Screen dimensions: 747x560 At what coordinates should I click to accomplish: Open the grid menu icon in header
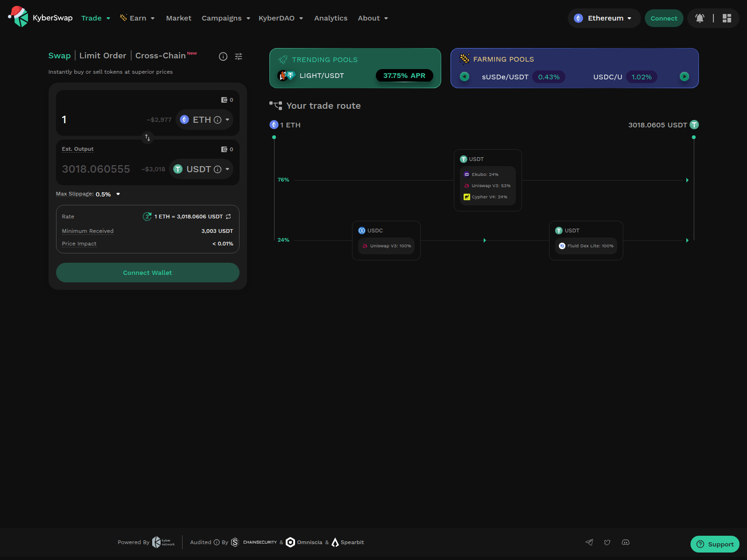726,18
